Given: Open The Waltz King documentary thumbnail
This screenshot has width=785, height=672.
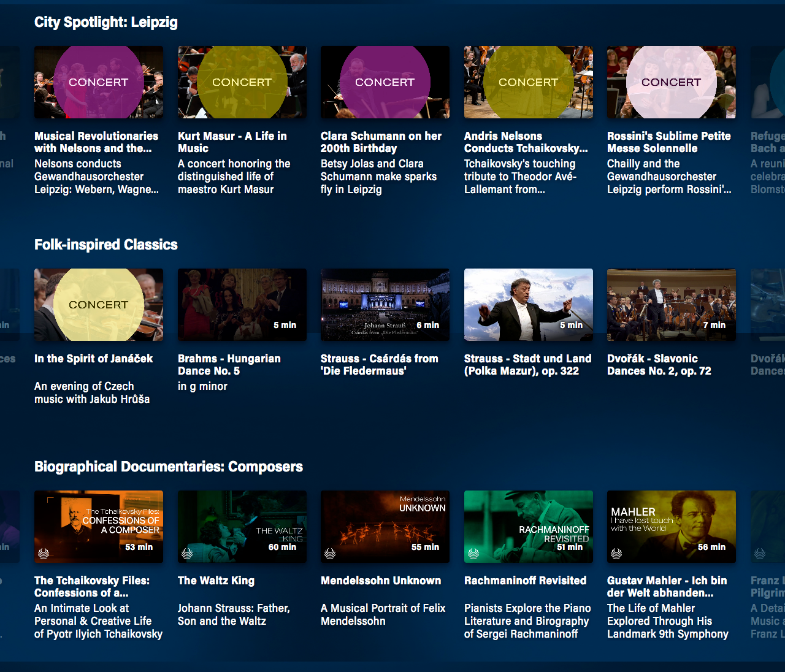Looking at the screenshot, I should click(242, 527).
